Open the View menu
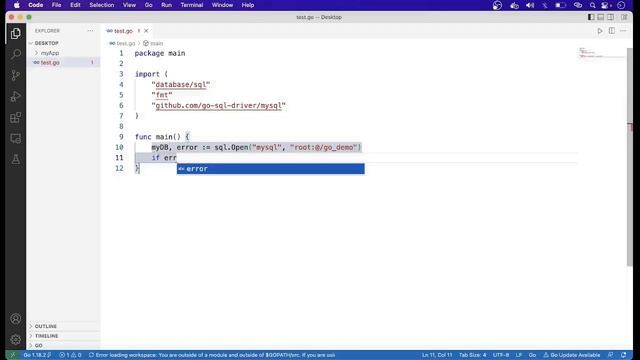 click(129, 5)
